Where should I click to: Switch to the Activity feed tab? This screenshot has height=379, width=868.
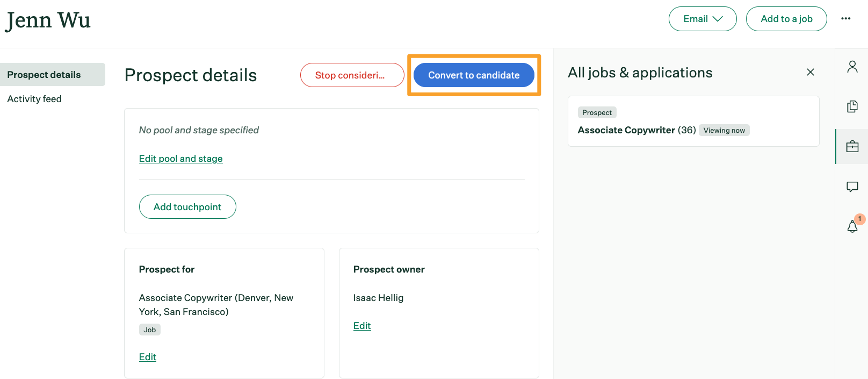(x=34, y=99)
